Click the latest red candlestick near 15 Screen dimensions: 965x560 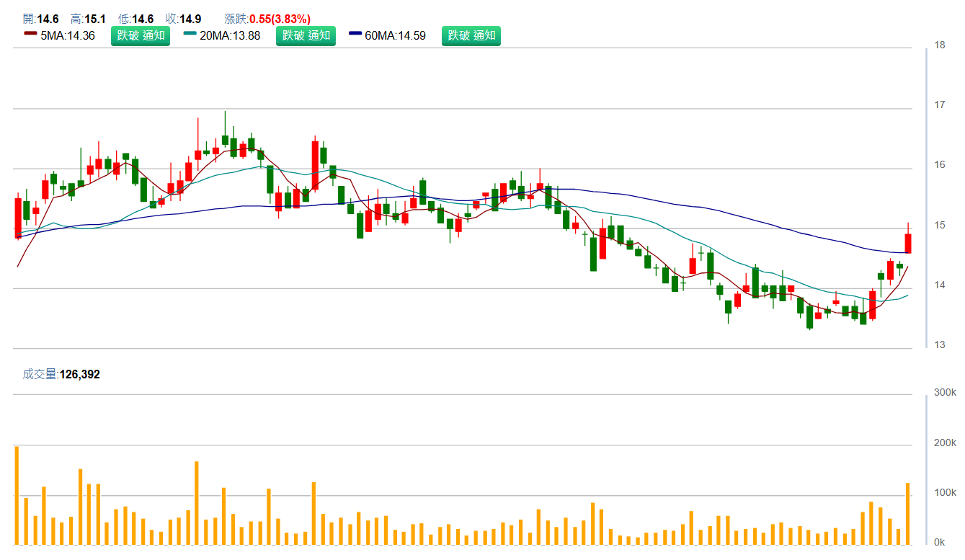click(x=908, y=243)
